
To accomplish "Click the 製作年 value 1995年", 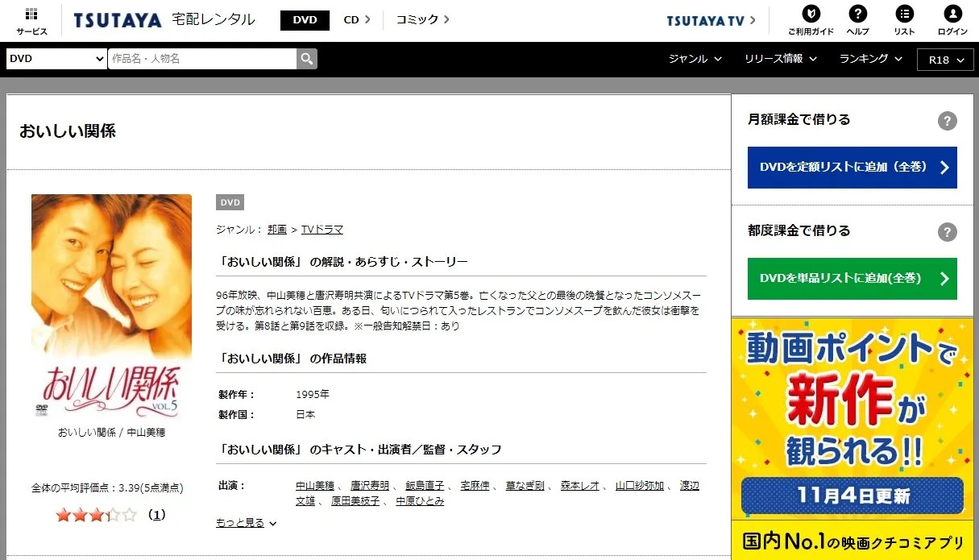I will pyautogui.click(x=313, y=395).
